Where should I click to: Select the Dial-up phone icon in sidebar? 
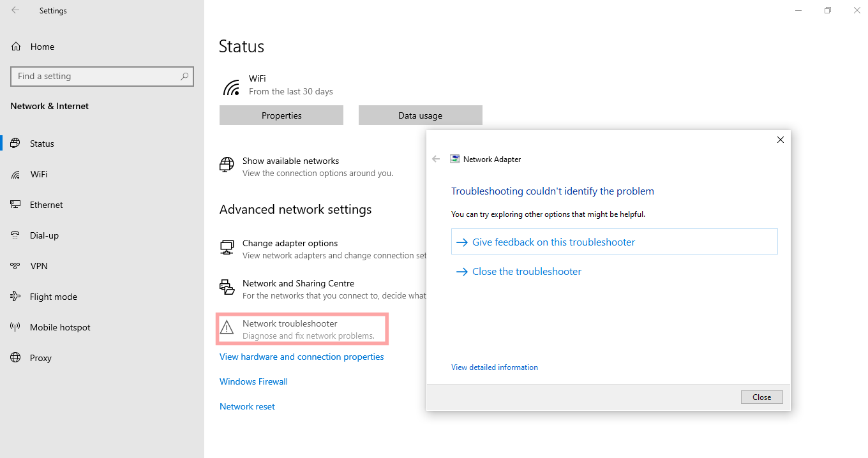pyautogui.click(x=16, y=235)
